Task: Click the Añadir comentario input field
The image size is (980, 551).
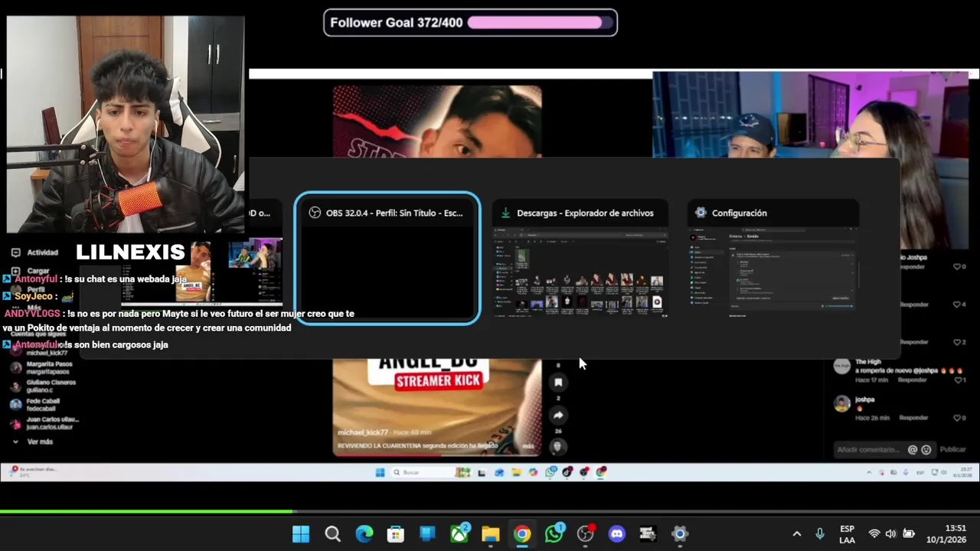Action: (869, 450)
